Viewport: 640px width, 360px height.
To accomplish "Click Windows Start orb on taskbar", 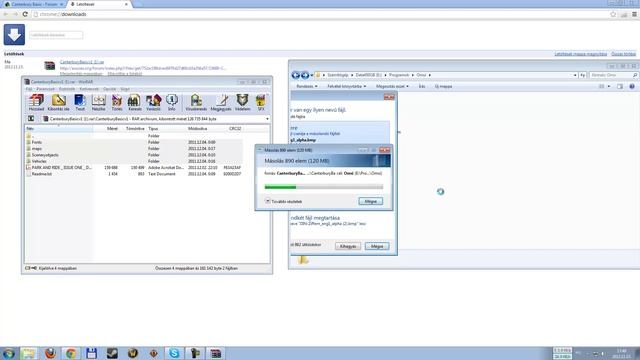I will (x=9, y=353).
